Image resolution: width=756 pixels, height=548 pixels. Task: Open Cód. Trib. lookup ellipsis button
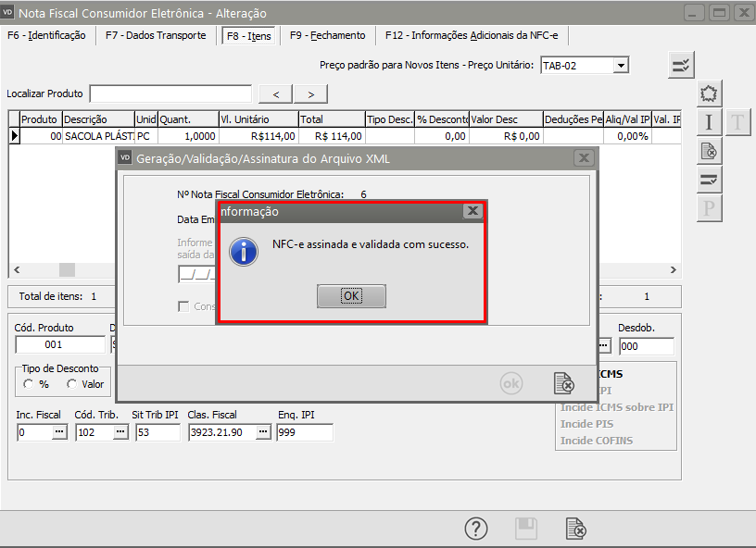point(120,432)
